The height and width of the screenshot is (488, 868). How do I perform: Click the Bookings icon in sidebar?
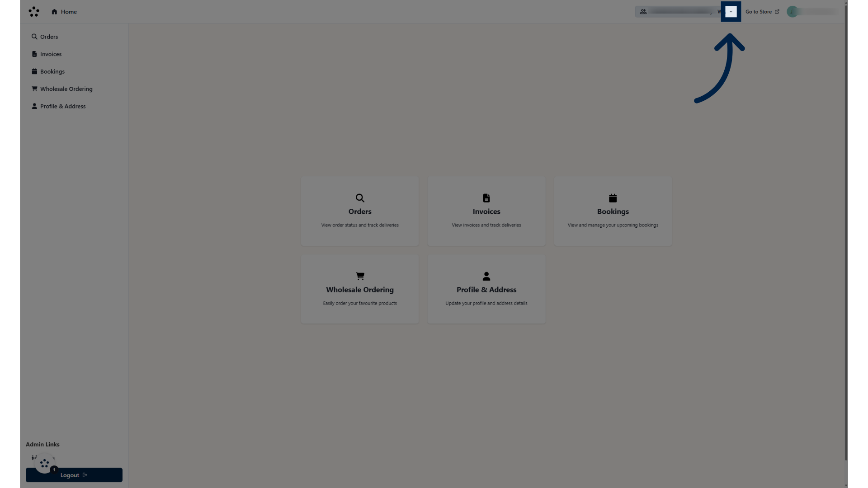(34, 71)
